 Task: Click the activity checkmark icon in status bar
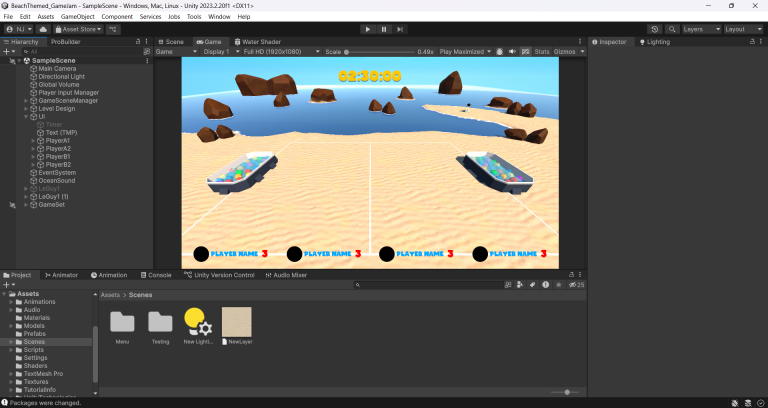[760, 403]
